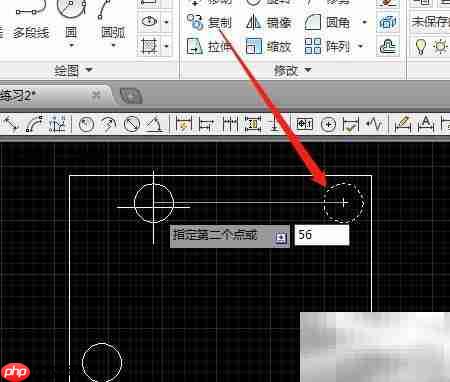Select the ellipse drawing tool

click(149, 22)
